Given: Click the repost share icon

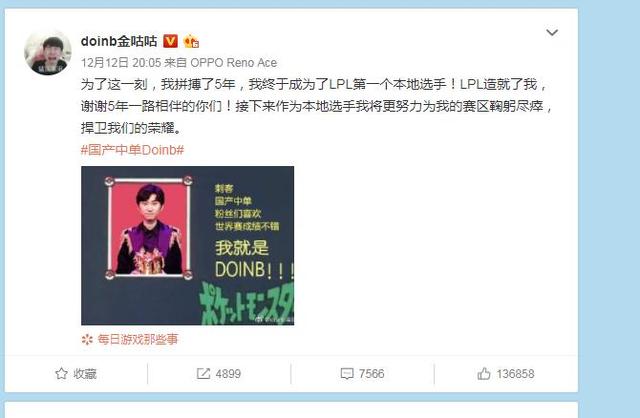Looking at the screenshot, I should point(203,374).
